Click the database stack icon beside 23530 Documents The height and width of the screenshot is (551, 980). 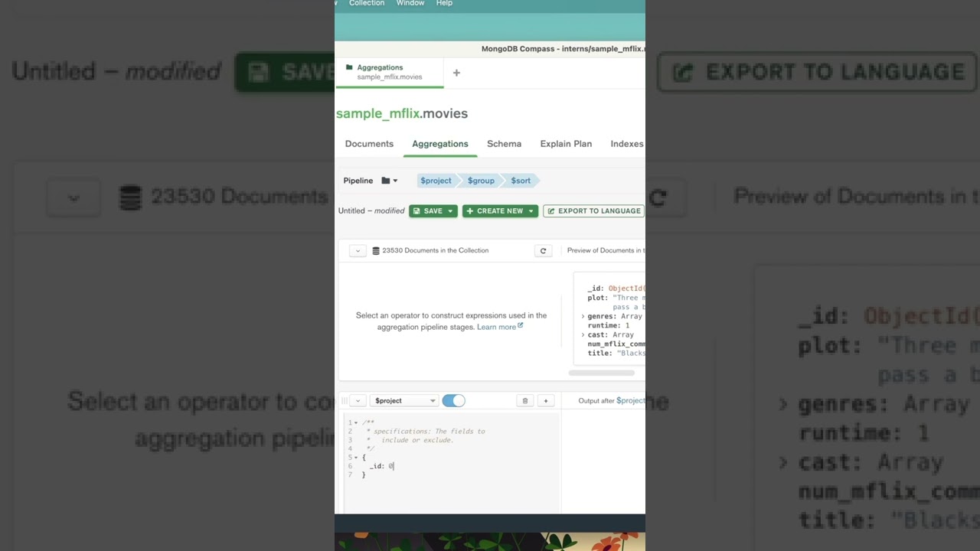tap(376, 251)
